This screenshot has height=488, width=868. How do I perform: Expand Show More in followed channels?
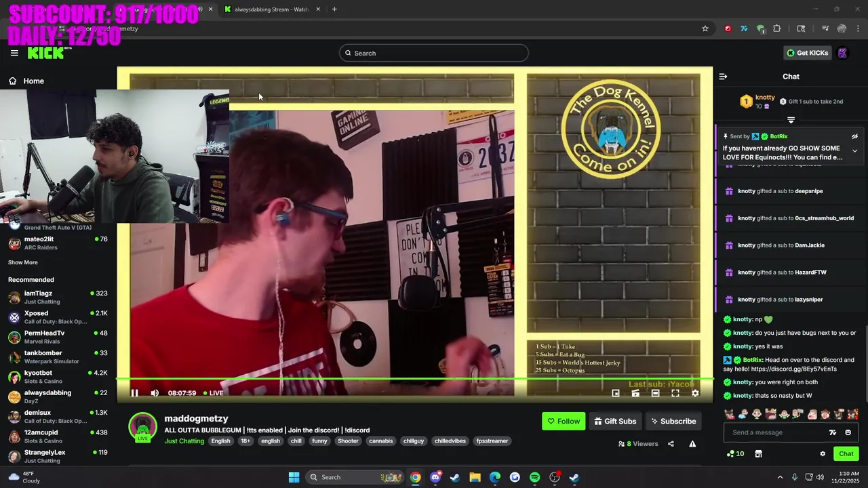(x=23, y=262)
